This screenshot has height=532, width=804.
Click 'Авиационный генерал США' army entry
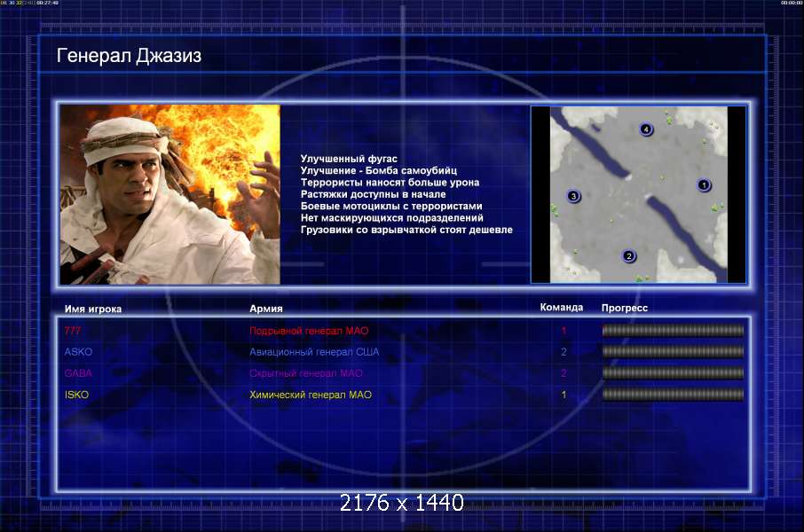314,352
